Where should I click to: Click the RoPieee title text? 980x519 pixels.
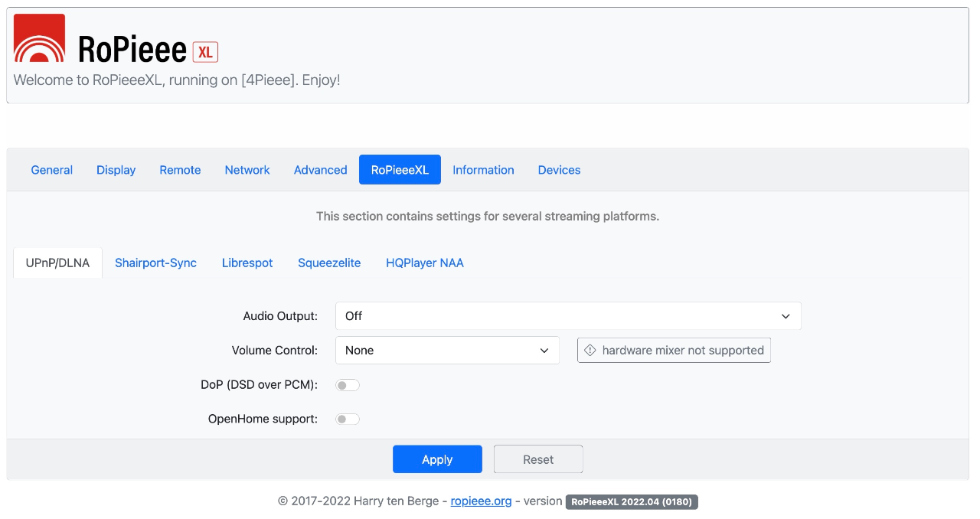pyautogui.click(x=132, y=50)
